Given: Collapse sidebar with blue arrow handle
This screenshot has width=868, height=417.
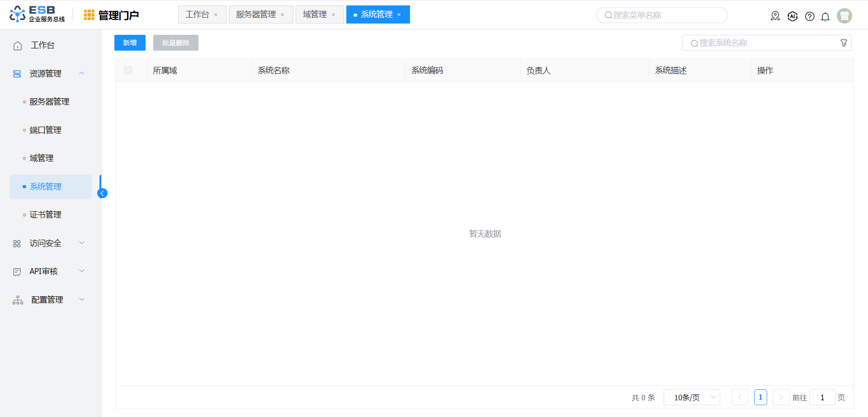Looking at the screenshot, I should pos(103,193).
